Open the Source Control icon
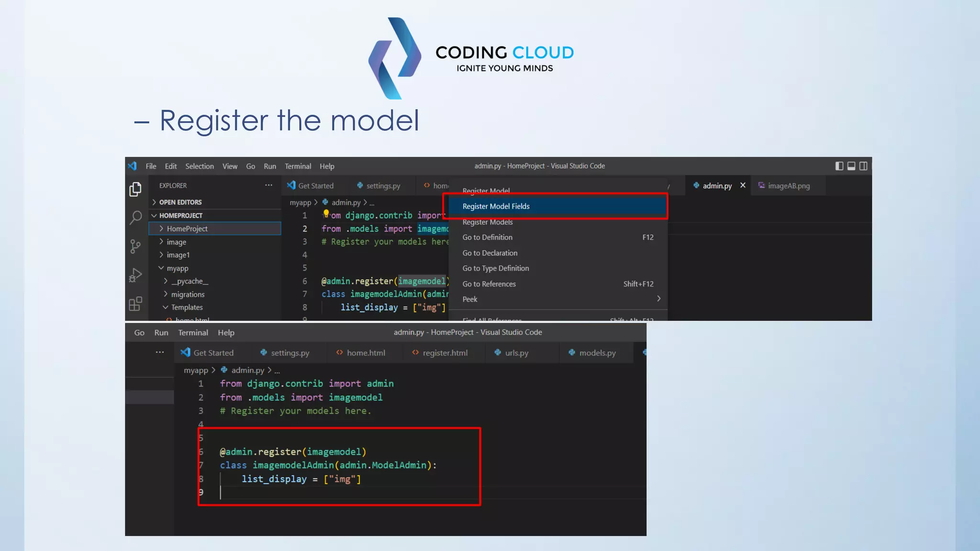The width and height of the screenshot is (980, 551). 135,246
